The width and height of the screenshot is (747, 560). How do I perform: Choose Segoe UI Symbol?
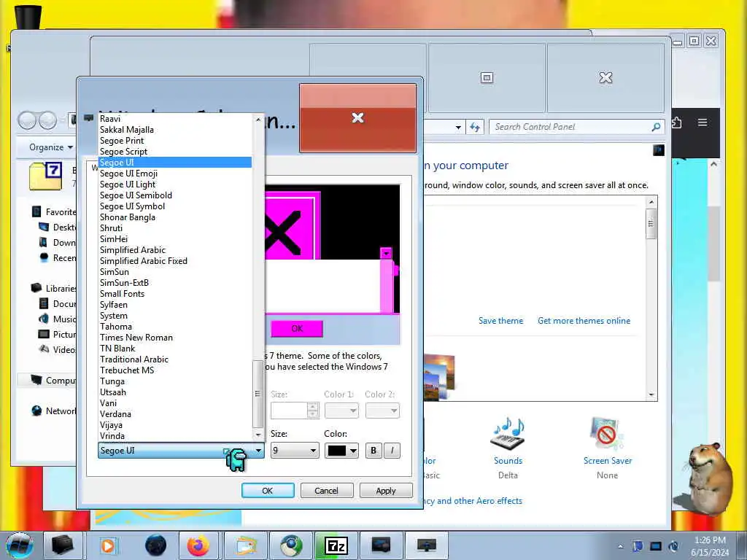[175, 206]
